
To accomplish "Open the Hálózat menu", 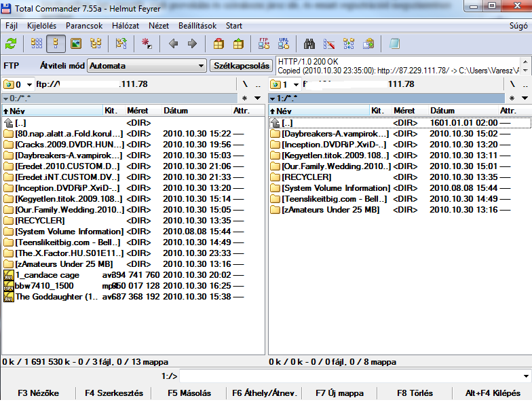I will click(x=126, y=26).
